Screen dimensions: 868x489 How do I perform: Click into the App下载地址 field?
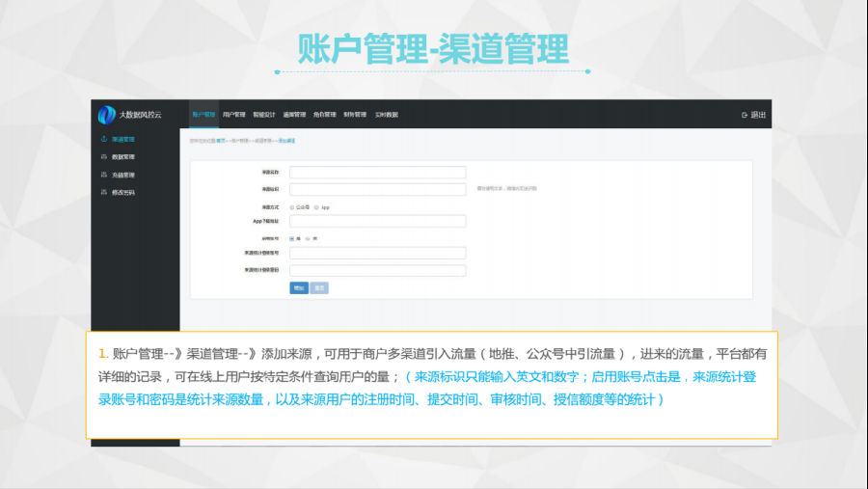377,221
